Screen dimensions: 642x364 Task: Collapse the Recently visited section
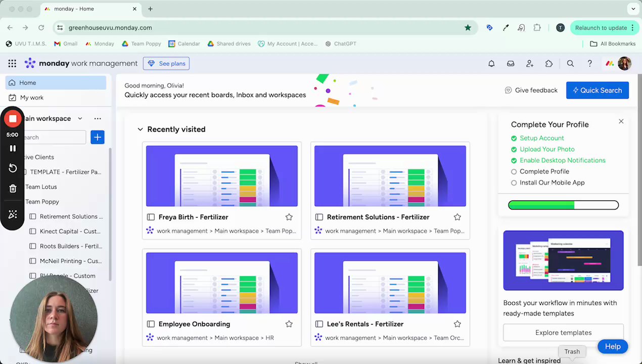[x=140, y=129]
